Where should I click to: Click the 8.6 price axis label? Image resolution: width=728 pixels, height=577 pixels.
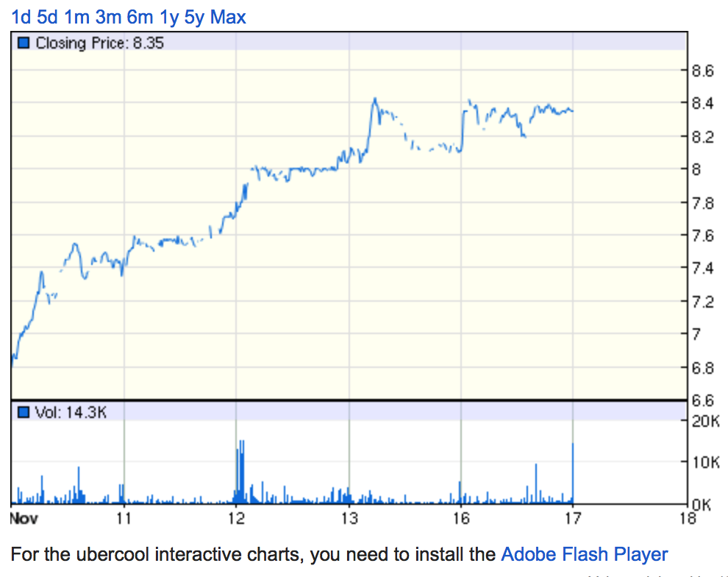tap(703, 71)
